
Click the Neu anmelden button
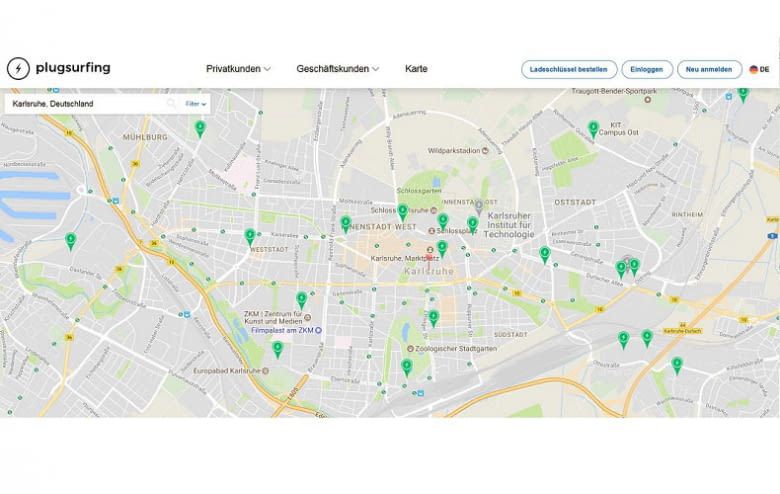[709, 70]
